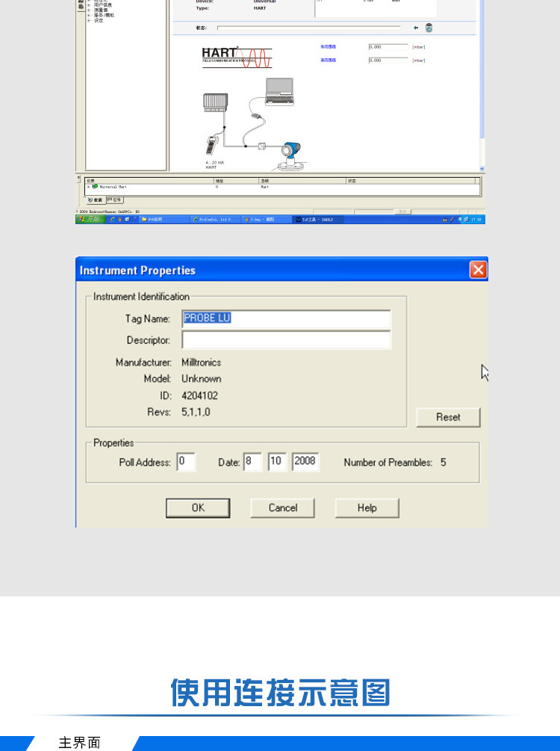Click the Cancel button

(x=282, y=507)
